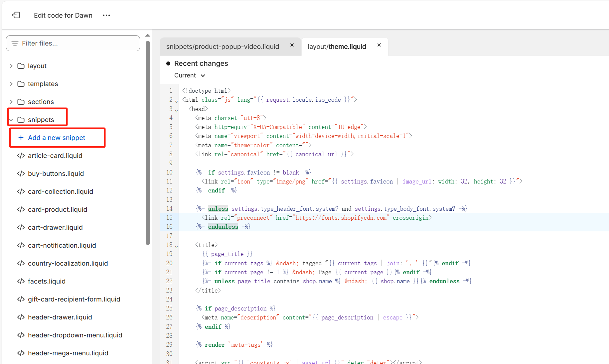The width and height of the screenshot is (609, 364).
Task: Expand the layout folder chevron
Action: coord(11,66)
